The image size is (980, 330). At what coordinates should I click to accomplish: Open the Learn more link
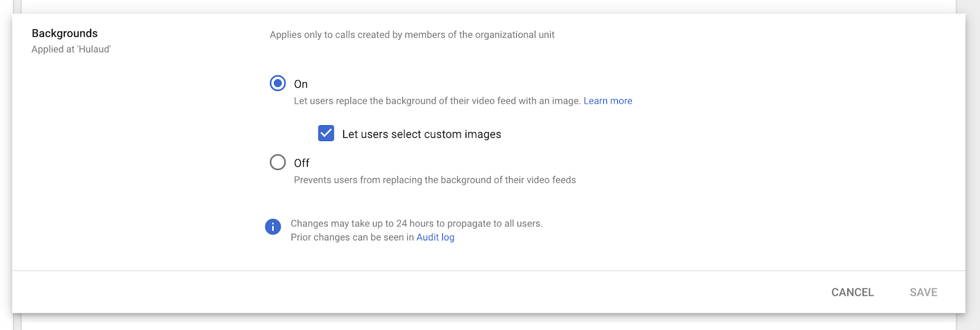click(x=608, y=101)
